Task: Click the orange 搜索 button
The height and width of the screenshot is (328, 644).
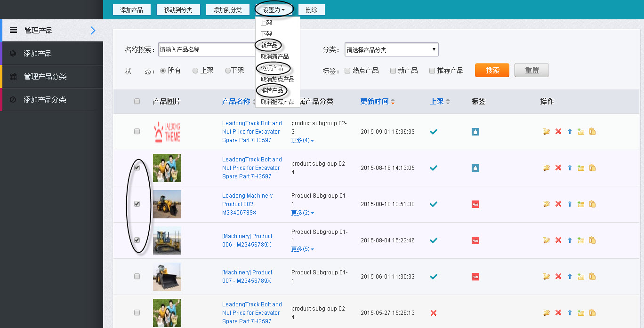Action: [491, 70]
